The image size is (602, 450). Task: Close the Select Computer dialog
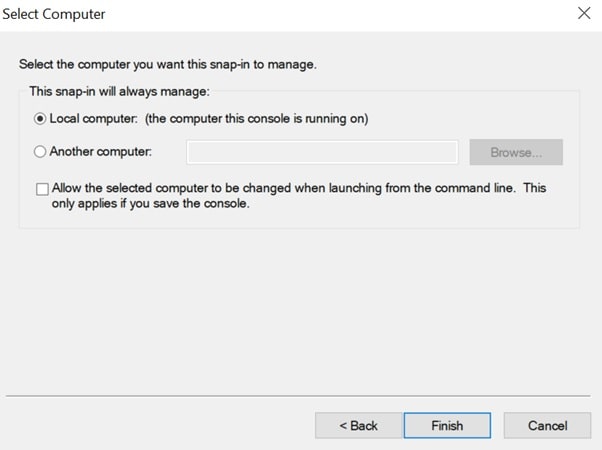(584, 14)
